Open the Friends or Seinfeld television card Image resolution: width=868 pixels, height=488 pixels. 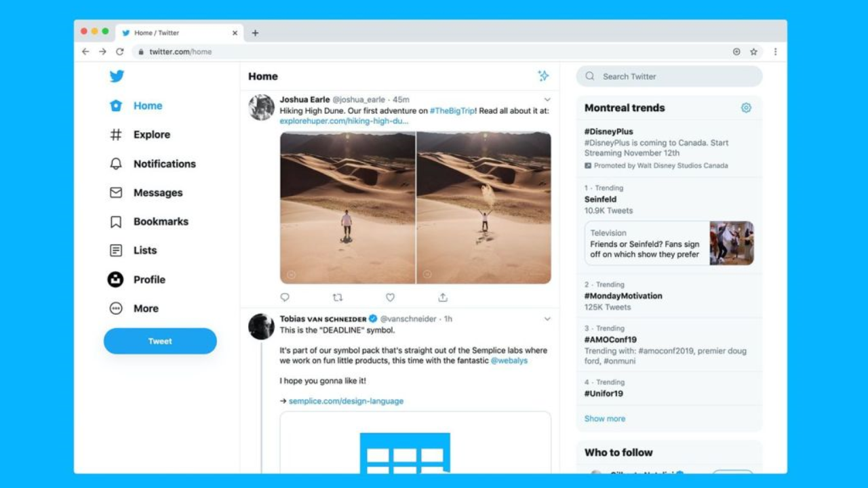coord(669,243)
